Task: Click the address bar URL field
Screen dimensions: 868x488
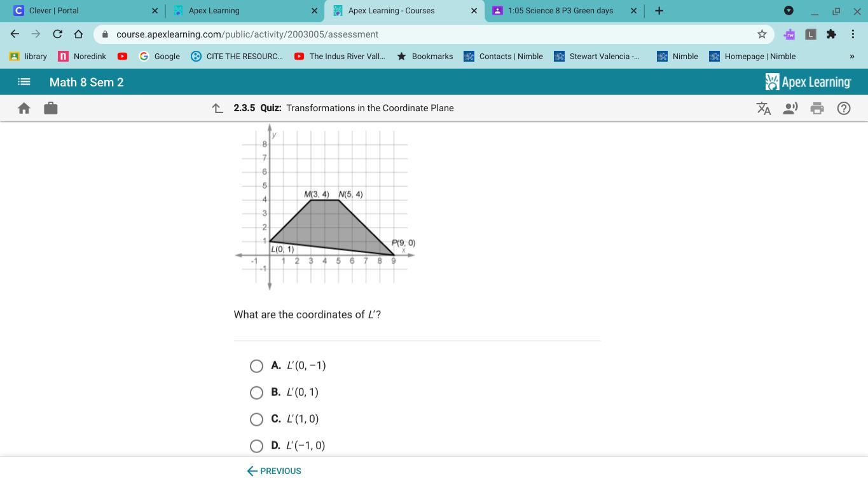Action: click(x=432, y=34)
